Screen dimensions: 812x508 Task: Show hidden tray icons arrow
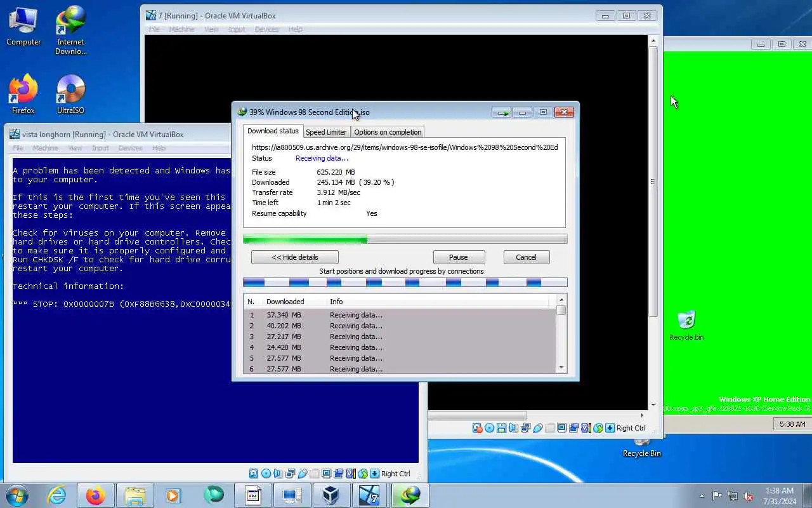(x=702, y=496)
